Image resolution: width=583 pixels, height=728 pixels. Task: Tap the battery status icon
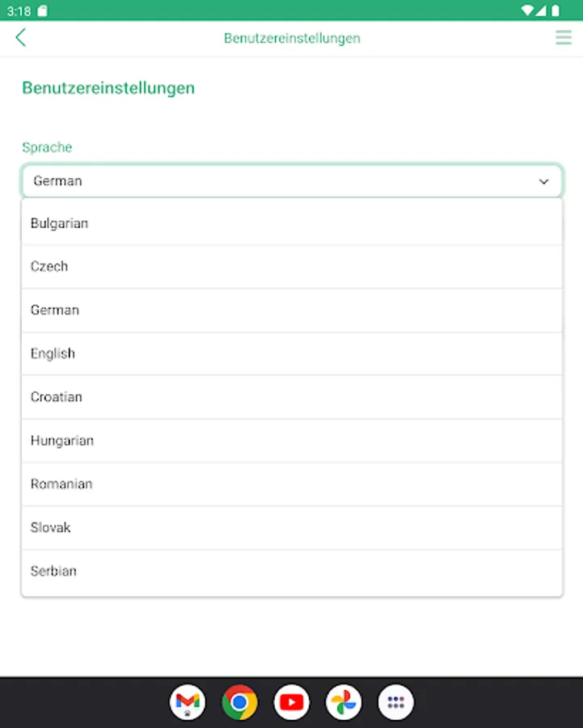(556, 11)
